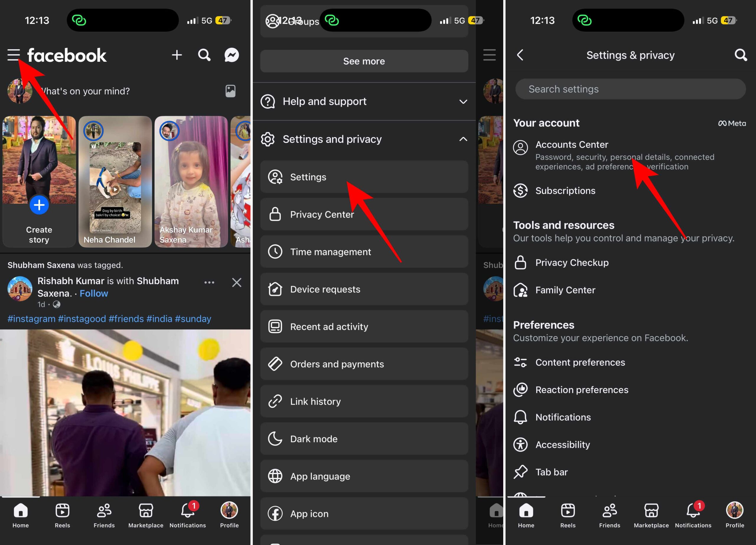Tap the See more button in the menu
This screenshot has width=756, height=545.
tap(364, 61)
